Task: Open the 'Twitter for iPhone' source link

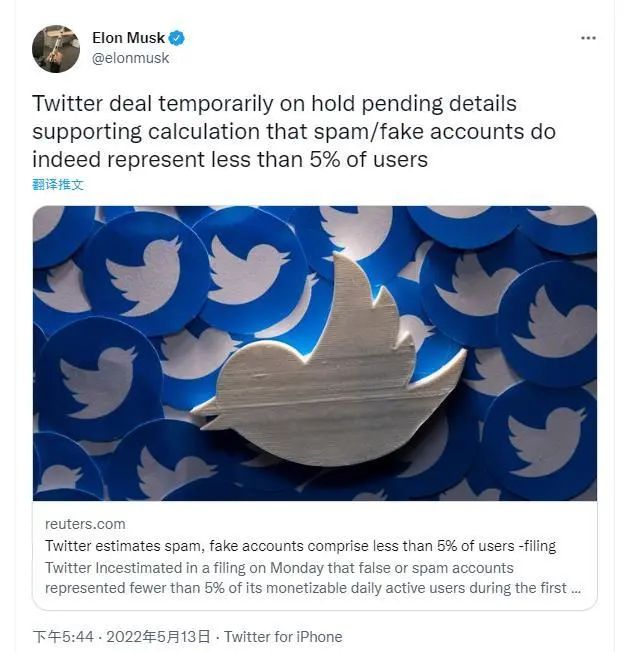Action: [283, 637]
